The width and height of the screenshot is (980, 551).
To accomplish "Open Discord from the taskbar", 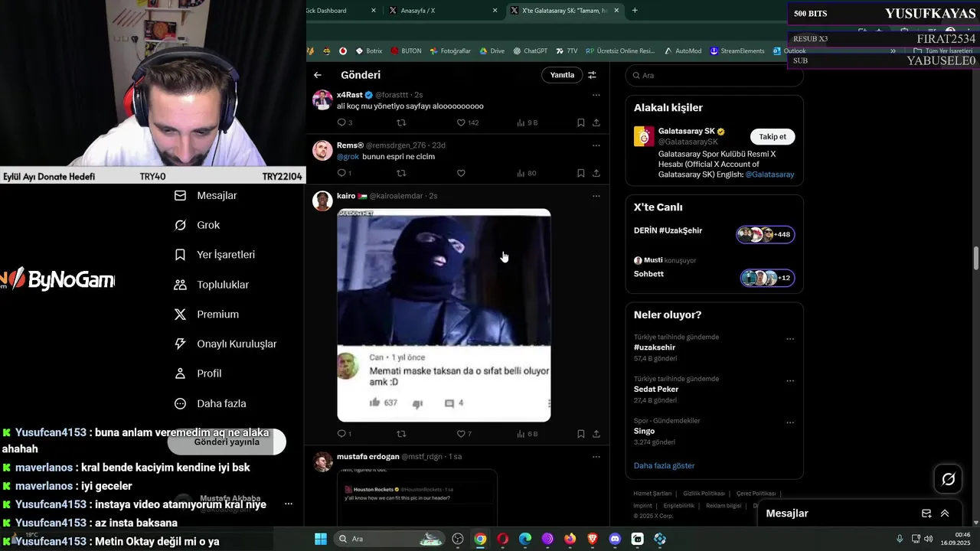I will click(615, 539).
